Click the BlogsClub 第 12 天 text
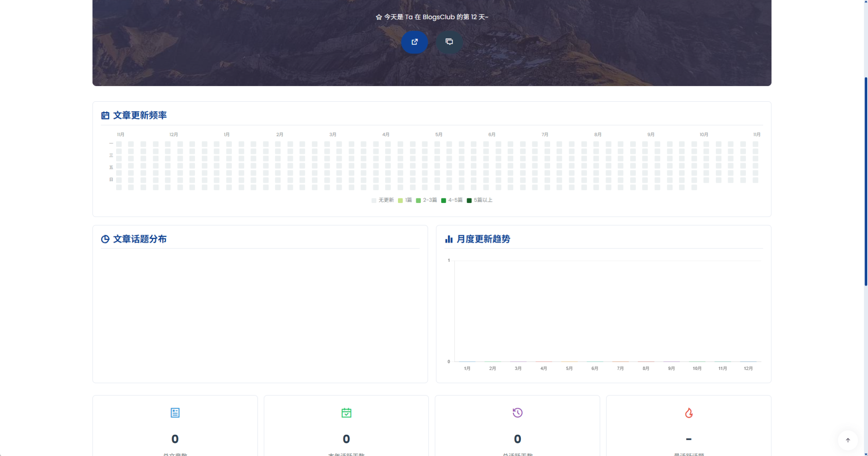 click(x=432, y=17)
